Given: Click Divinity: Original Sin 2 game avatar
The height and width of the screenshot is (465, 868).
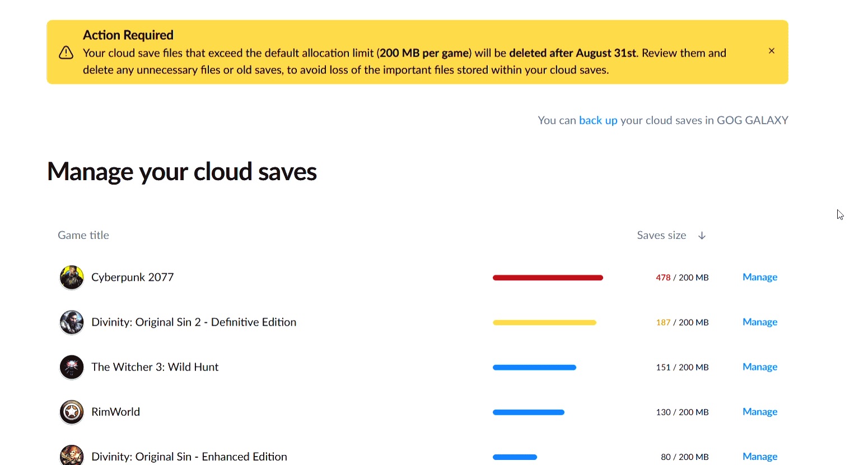Looking at the screenshot, I should click(x=72, y=322).
